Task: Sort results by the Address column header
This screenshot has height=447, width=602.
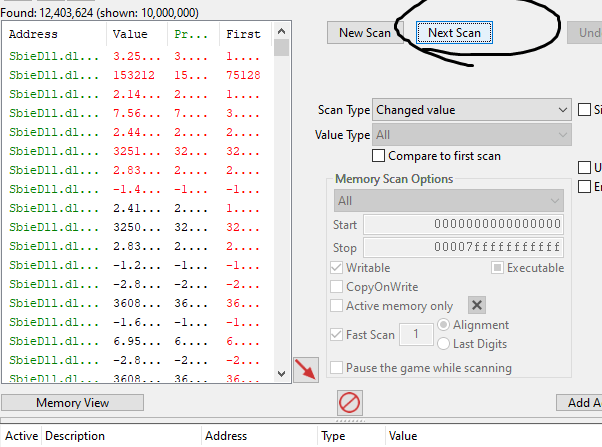Action: [x=54, y=34]
